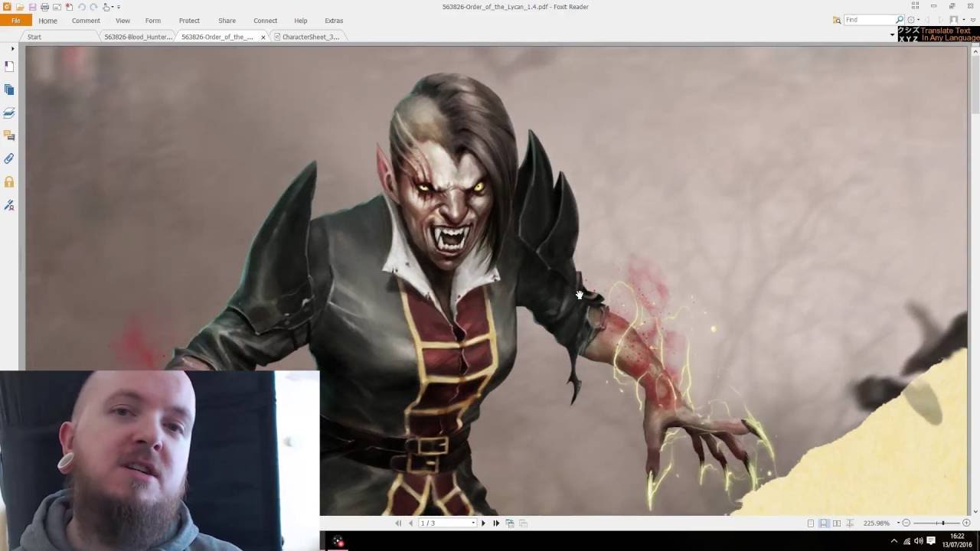Click the recording app icon on taskbar
Viewport: 980px width, 551px height.
coord(338,542)
